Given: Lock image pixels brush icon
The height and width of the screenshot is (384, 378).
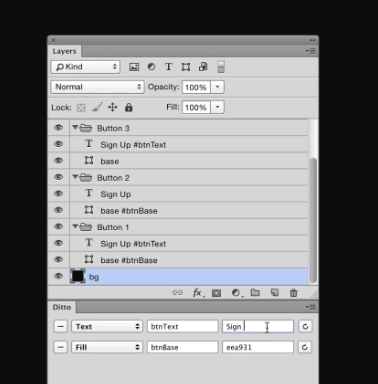Looking at the screenshot, I should [x=97, y=107].
